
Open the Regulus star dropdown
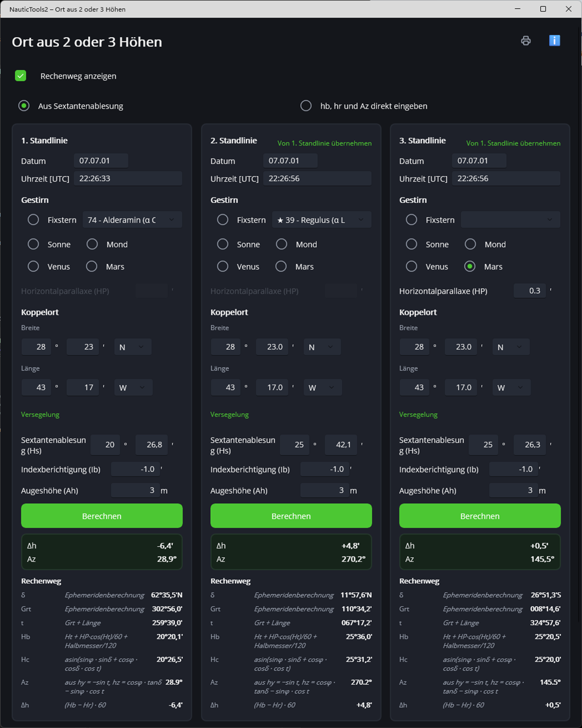tap(321, 220)
